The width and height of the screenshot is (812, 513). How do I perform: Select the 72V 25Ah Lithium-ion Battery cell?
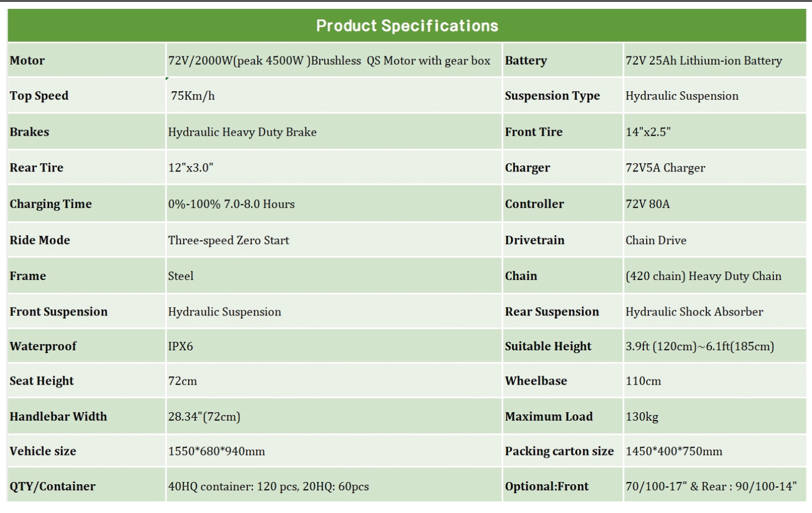pyautogui.click(x=704, y=60)
